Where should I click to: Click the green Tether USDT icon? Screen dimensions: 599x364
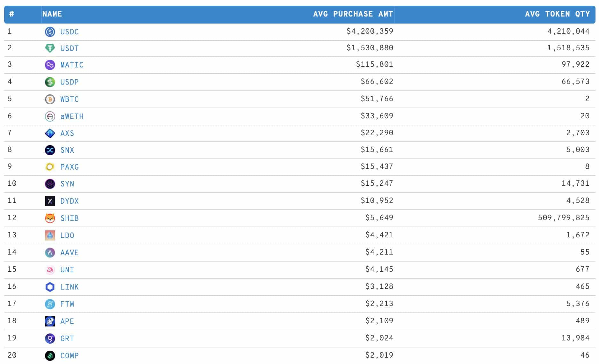50,48
